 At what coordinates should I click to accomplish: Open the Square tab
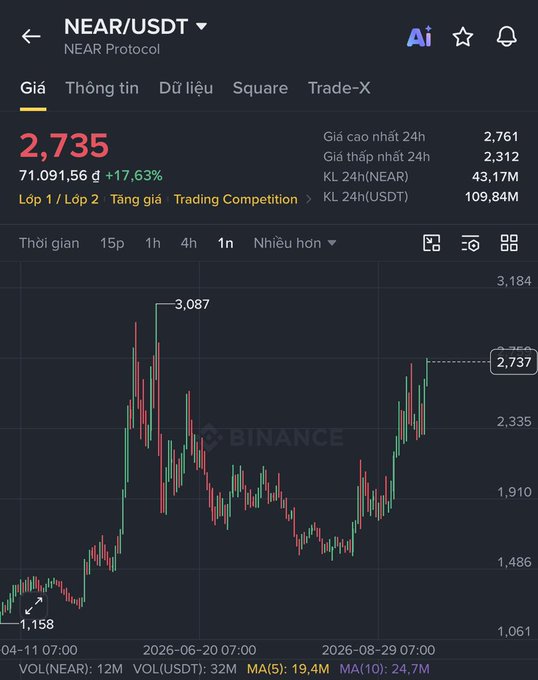(x=260, y=88)
